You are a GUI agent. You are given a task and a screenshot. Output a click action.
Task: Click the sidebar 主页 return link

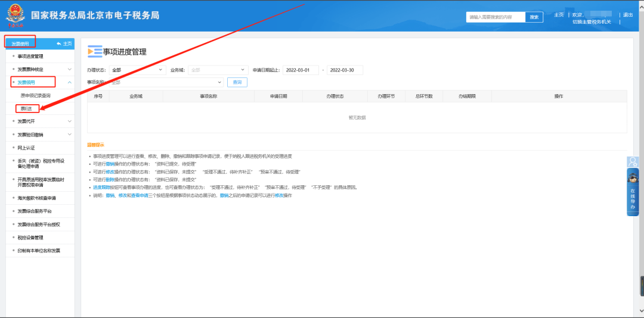[67, 43]
